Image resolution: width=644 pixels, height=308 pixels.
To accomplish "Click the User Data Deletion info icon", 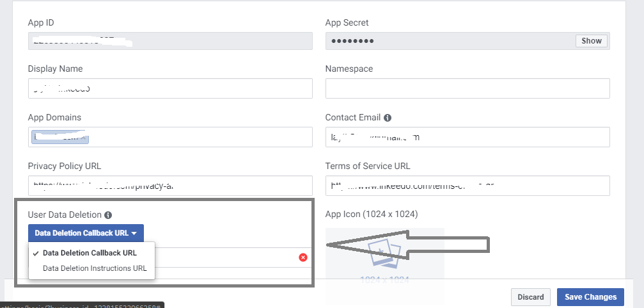I will [108, 215].
